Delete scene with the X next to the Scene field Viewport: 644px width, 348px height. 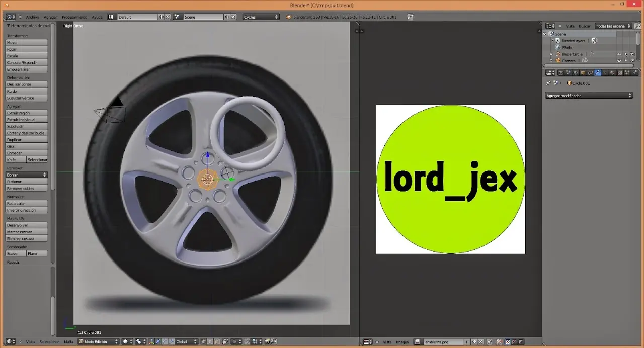click(x=233, y=17)
